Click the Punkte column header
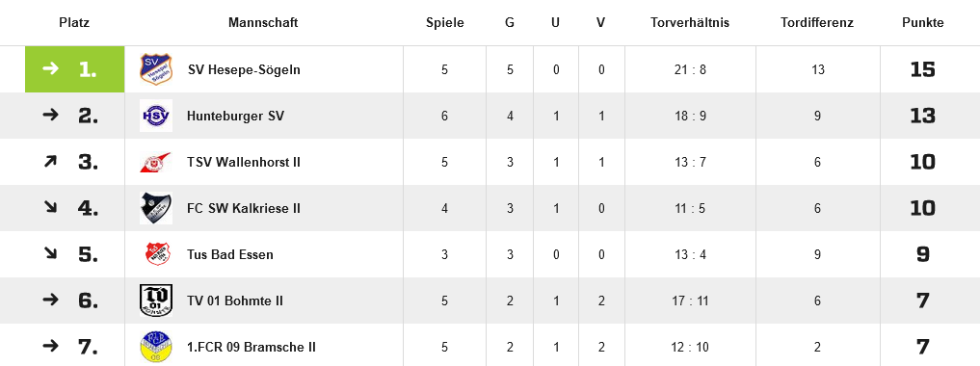This screenshot has height=366, width=980. click(x=923, y=22)
